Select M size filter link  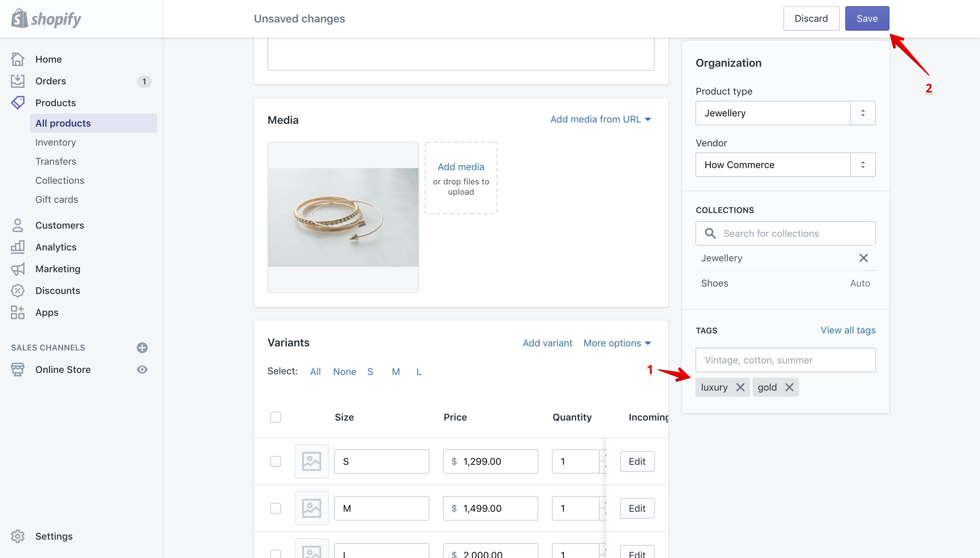click(396, 372)
